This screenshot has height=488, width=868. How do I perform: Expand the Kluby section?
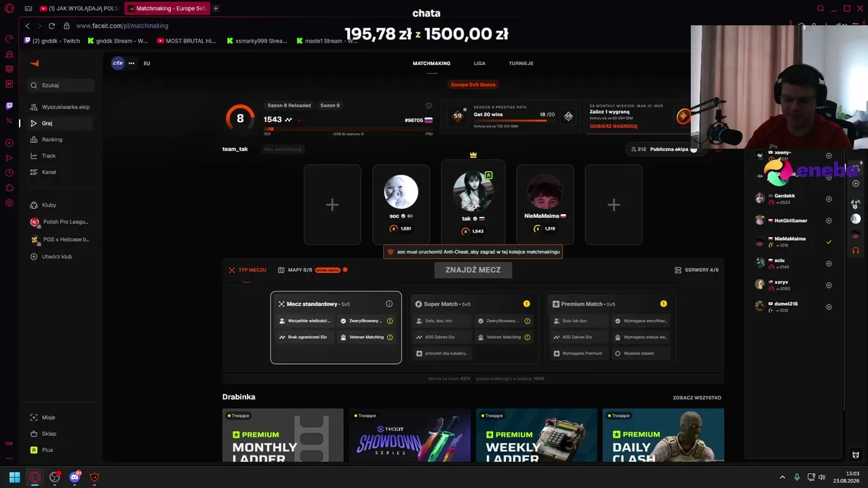pos(60,205)
